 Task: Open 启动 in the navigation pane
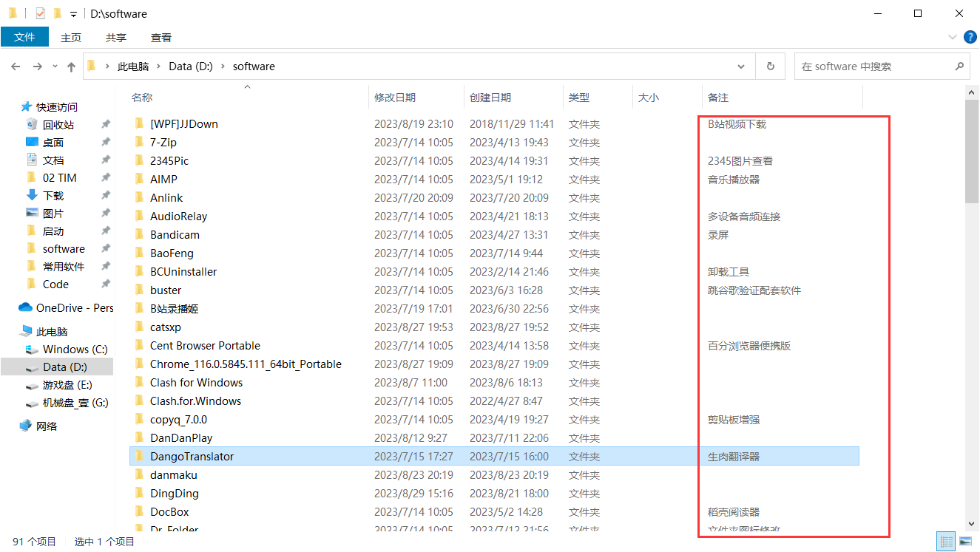(53, 231)
